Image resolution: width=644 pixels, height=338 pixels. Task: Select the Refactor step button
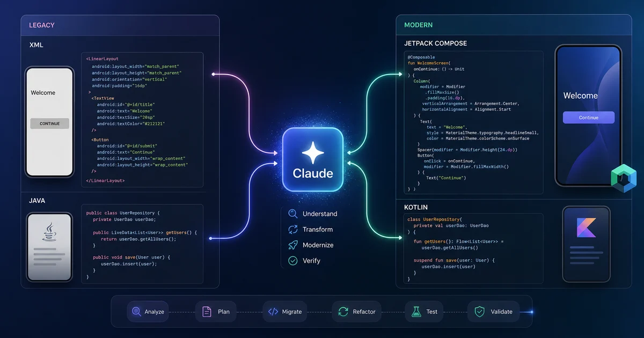pos(357,312)
